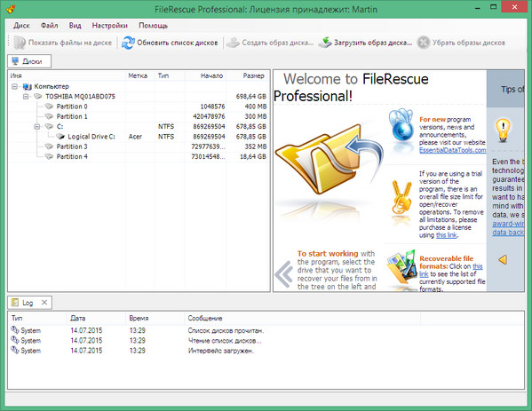
Task: Click the 'Создать образ диска' toolbar icon
Action: (x=233, y=43)
